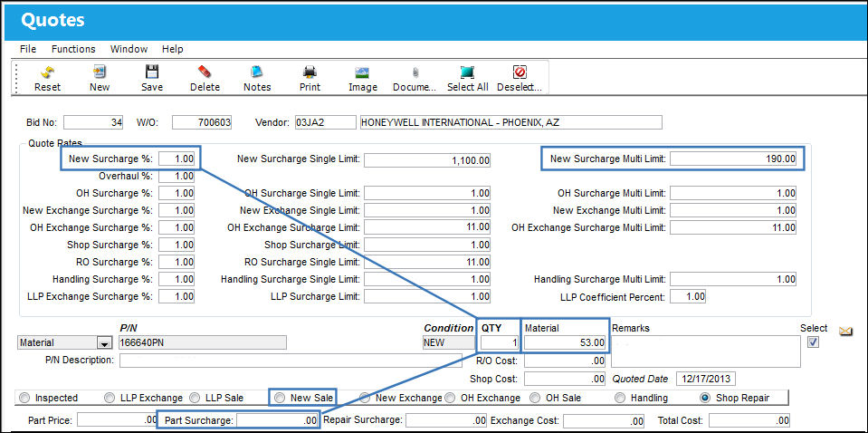Expand the Material type dropdown
The height and width of the screenshot is (433, 868).
point(104,343)
